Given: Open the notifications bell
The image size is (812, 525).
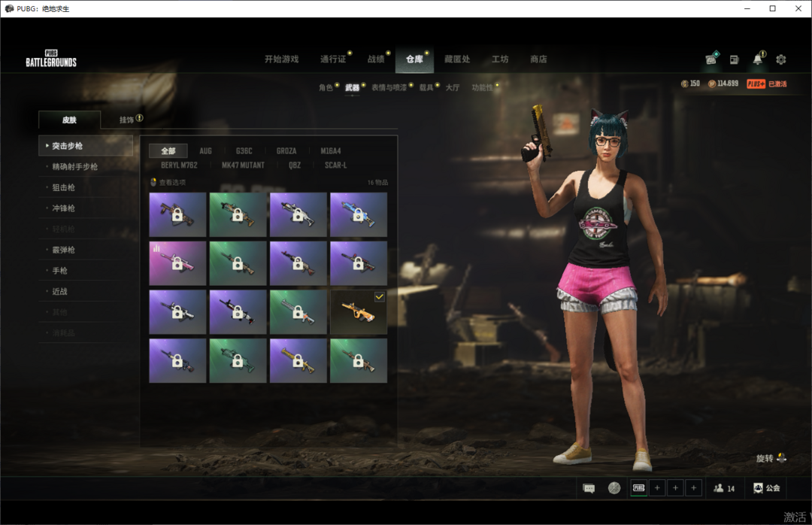Looking at the screenshot, I should tap(758, 59).
